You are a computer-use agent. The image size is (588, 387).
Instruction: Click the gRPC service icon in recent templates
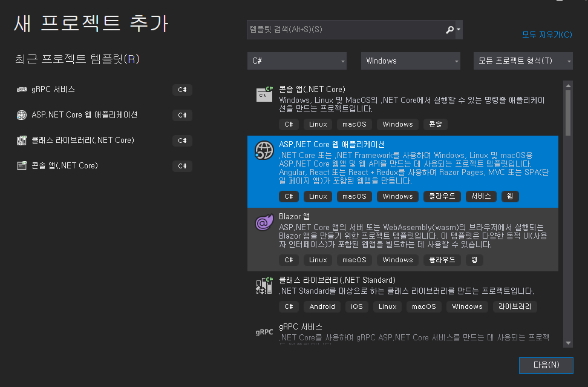pyautogui.click(x=22, y=90)
